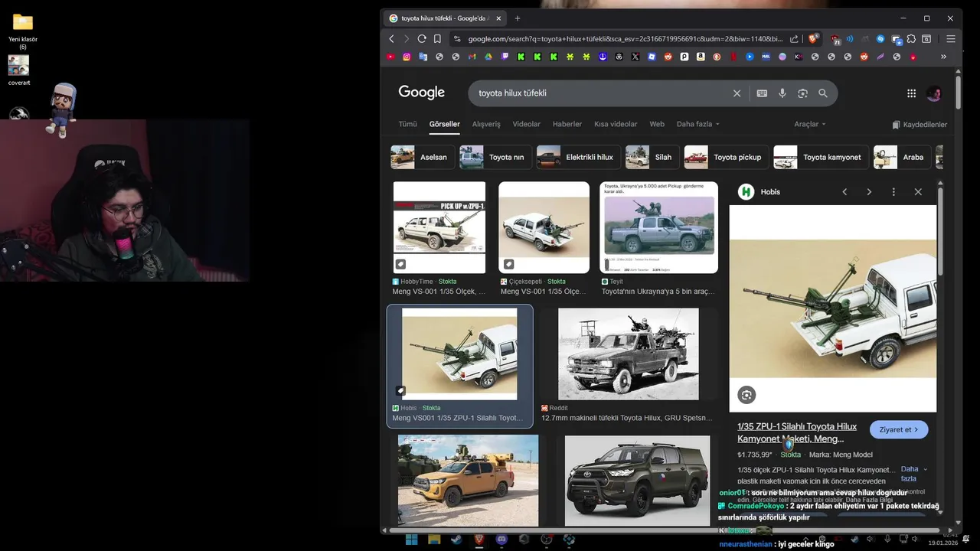The image size is (980, 551).
Task: Open Kaydedilenler saved items
Action: tap(920, 124)
